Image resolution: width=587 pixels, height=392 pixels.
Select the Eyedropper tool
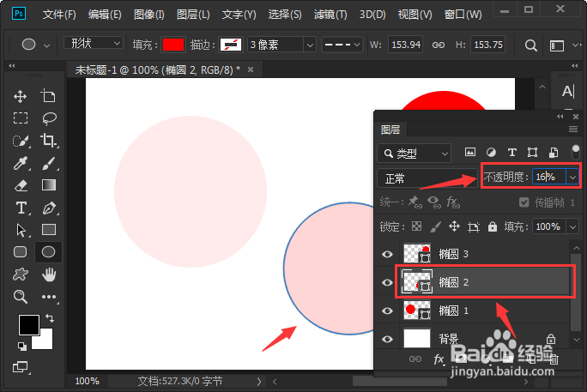21,163
